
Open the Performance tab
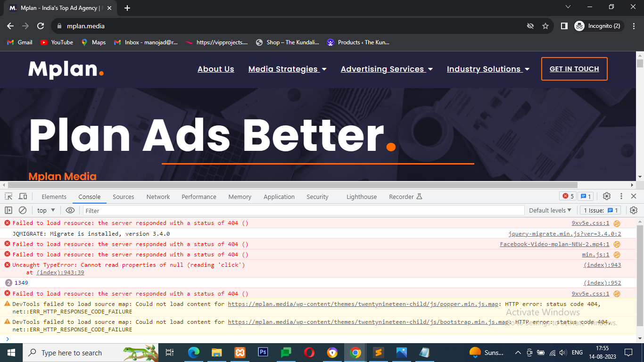(199, 197)
